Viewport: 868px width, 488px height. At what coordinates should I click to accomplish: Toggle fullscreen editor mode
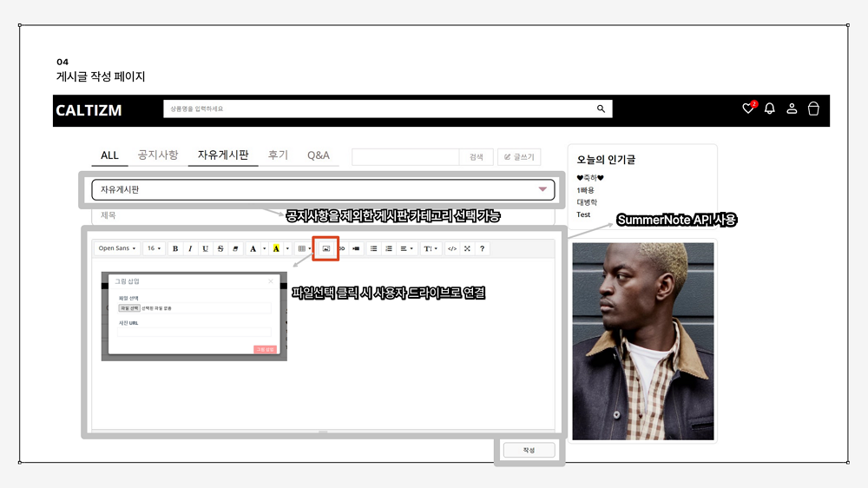(x=467, y=248)
